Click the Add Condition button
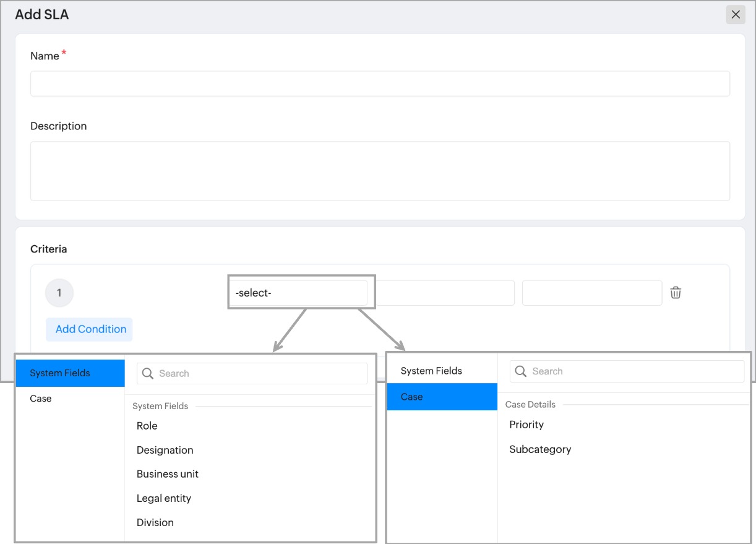The image size is (756, 544). click(x=89, y=329)
